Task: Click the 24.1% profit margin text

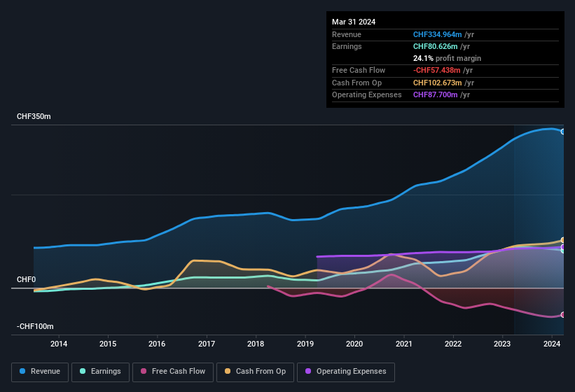Action: [x=447, y=58]
